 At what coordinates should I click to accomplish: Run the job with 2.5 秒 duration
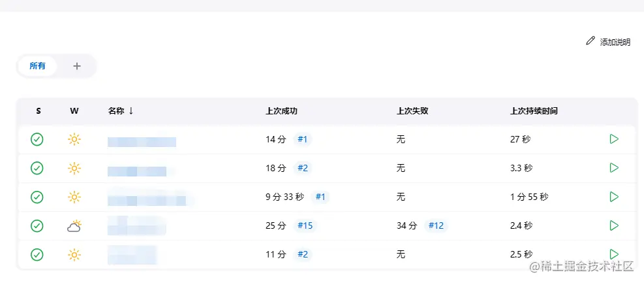tap(613, 254)
